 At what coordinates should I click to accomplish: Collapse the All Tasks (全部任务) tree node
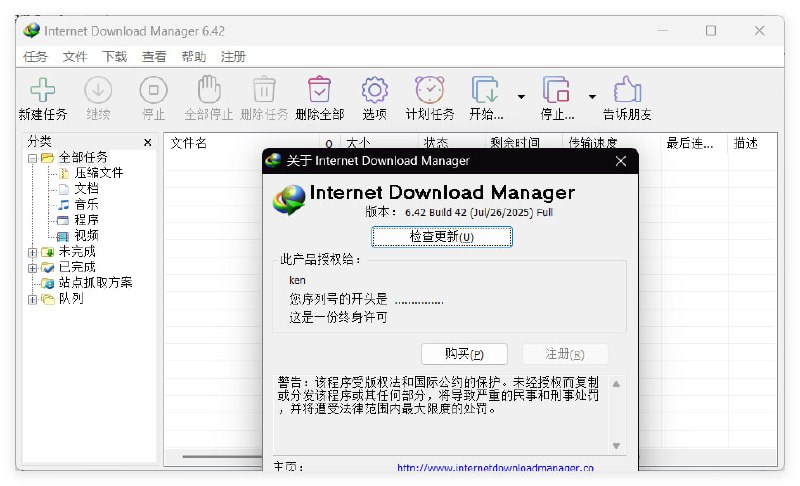[32, 158]
